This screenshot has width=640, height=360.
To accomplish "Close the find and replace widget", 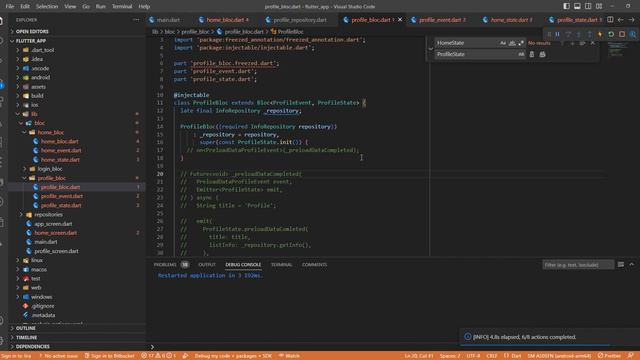I will point(593,43).
